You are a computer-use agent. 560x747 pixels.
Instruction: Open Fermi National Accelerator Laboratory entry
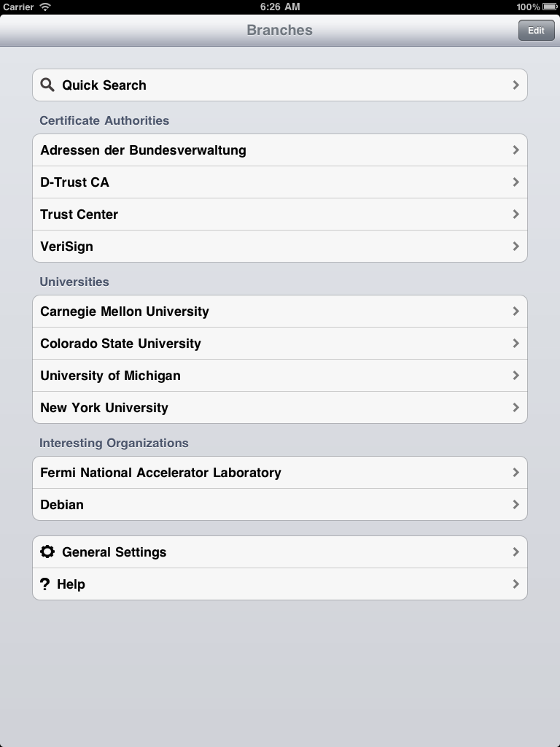tap(280, 473)
